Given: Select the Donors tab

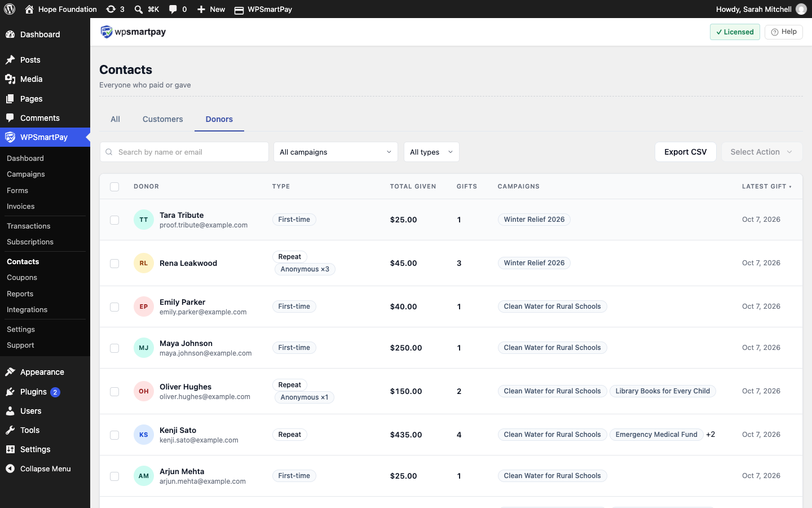Looking at the screenshot, I should point(219,119).
